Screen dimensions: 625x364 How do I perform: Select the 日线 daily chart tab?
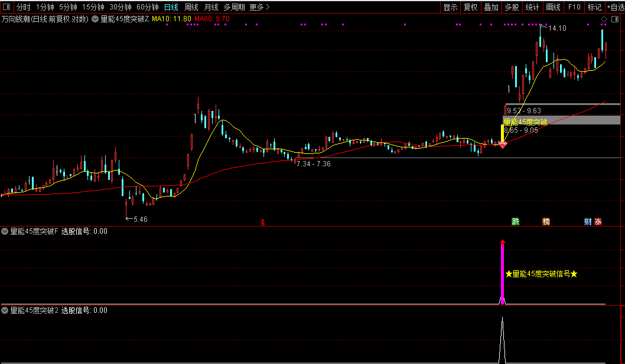pyautogui.click(x=171, y=7)
